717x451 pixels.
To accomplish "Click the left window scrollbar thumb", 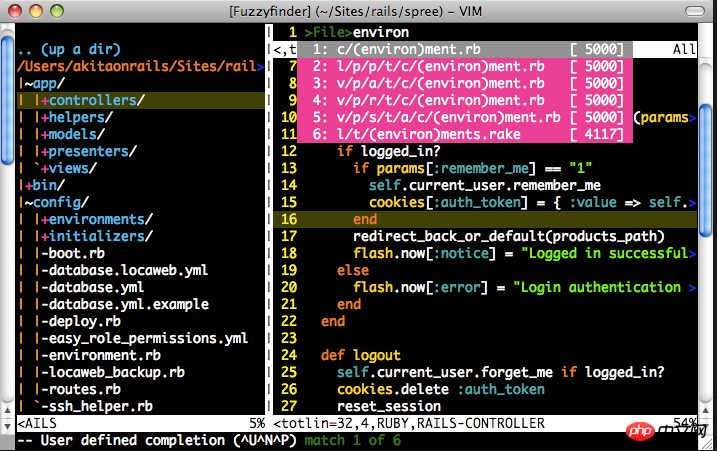I will [7, 101].
